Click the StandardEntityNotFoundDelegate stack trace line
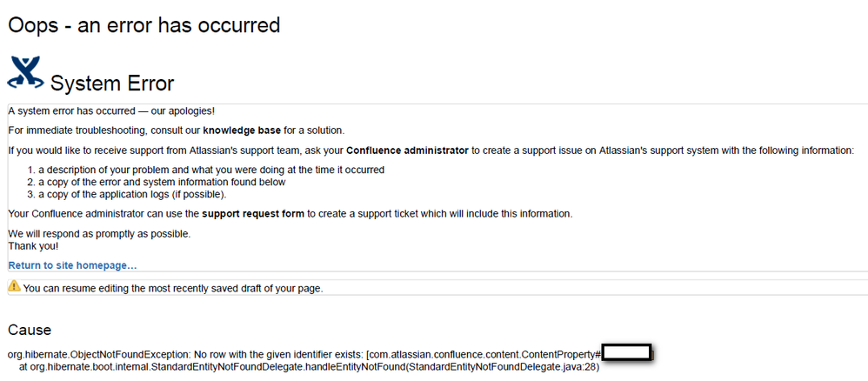Image resolution: width=868 pixels, height=381 pixels. click(x=309, y=366)
